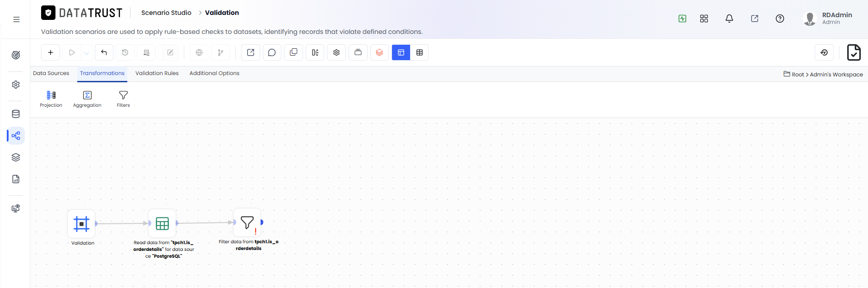Viewport: 868px width, 288px height.
Task: Click the Root folder breadcrumb
Action: 794,74
